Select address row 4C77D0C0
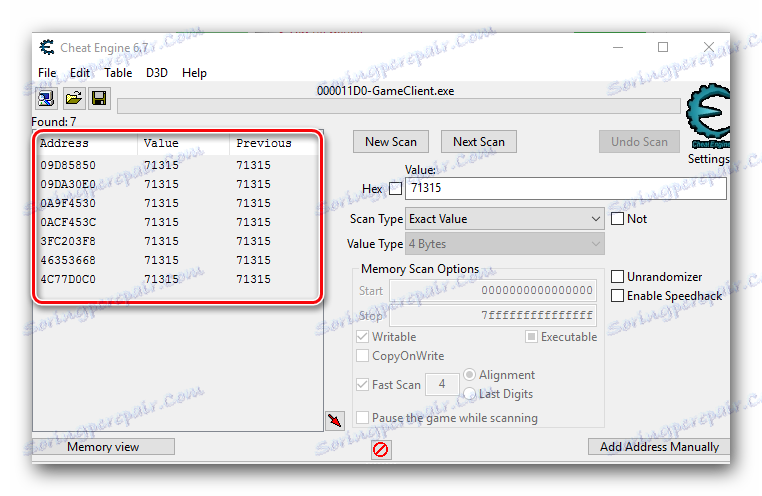Image resolution: width=762 pixels, height=496 pixels. (177, 279)
